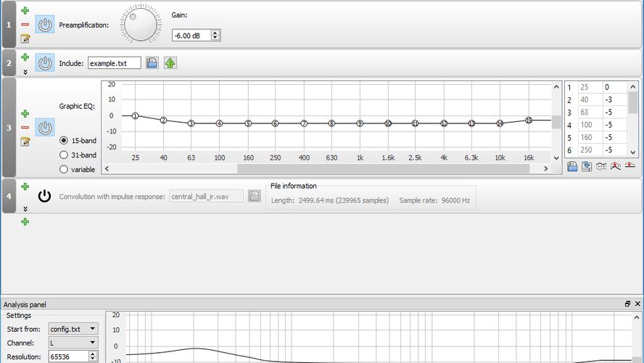This screenshot has width=644, height=363.
Task: Add a new filter at the bottom
Action: point(25,222)
